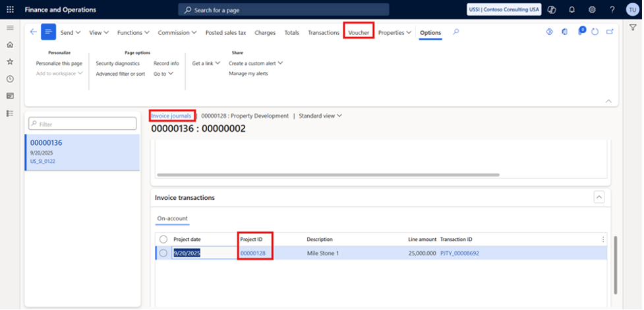This screenshot has height=310, width=644.
Task: Open the Help question mark
Action: click(x=612, y=9)
